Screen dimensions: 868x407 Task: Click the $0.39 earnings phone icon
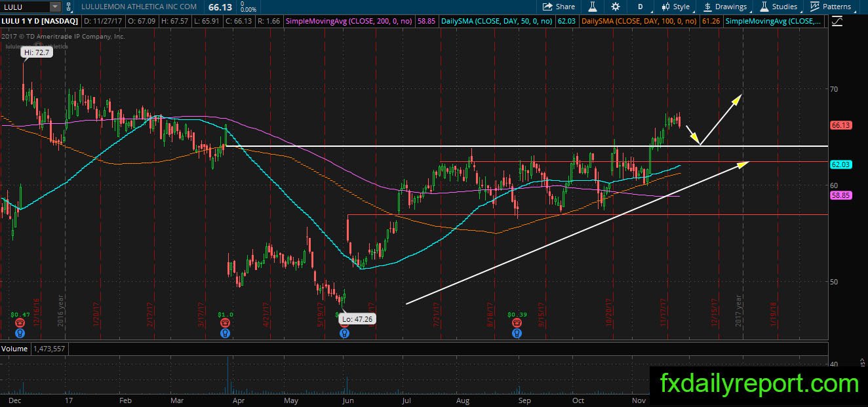point(517,323)
